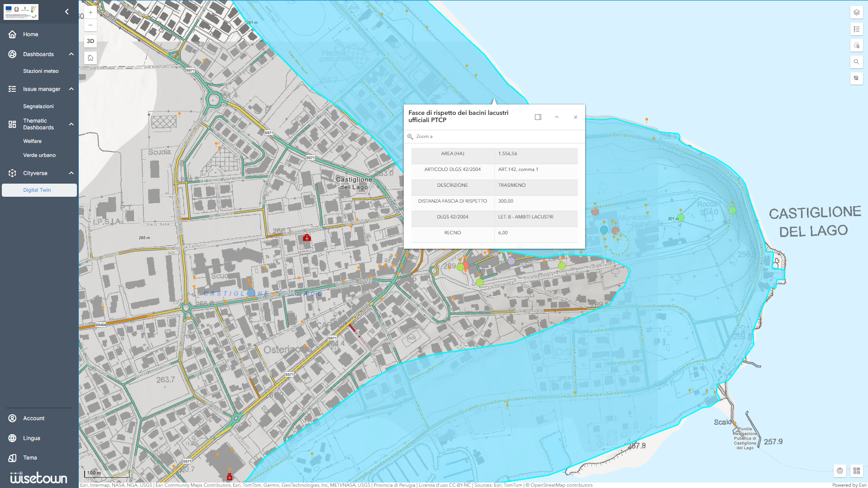Click the Tema palette icon

pyautogui.click(x=12, y=458)
